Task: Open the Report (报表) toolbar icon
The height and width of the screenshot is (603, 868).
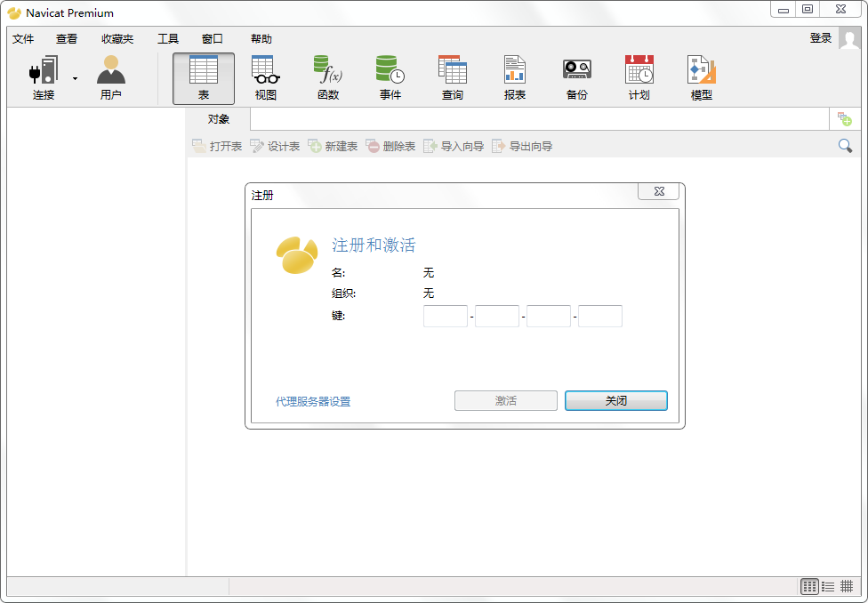Action: pos(515,78)
